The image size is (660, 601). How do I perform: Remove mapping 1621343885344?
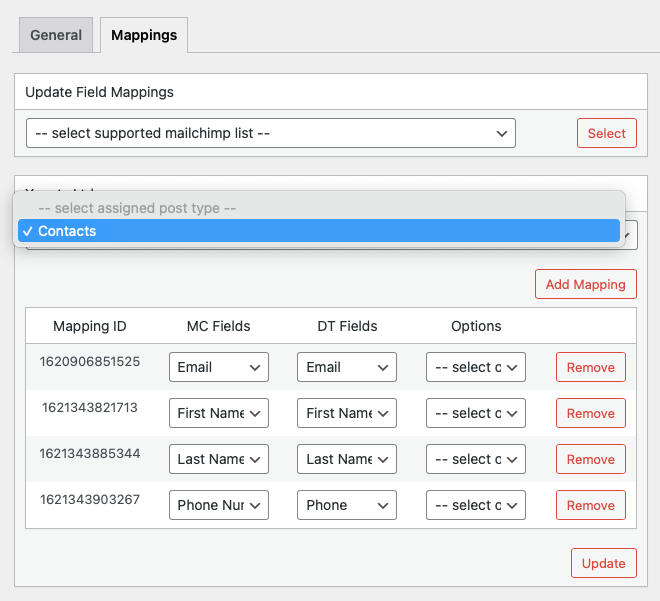pos(591,459)
